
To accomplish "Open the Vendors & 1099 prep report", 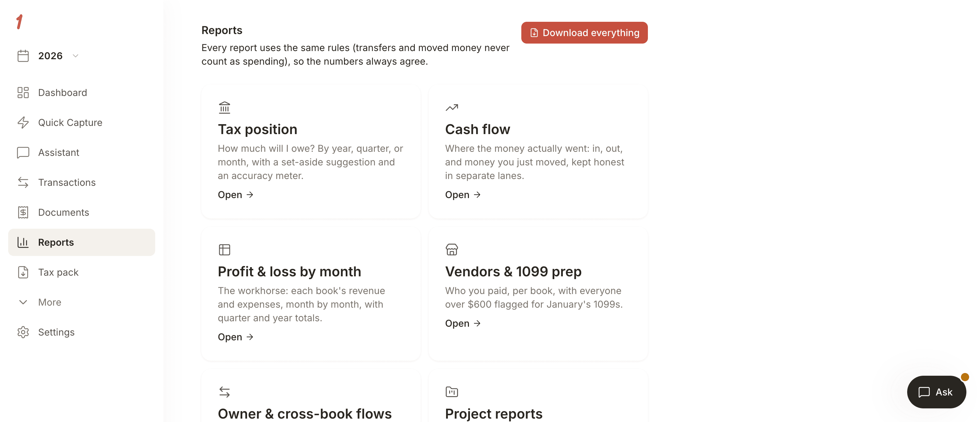I will [x=463, y=323].
